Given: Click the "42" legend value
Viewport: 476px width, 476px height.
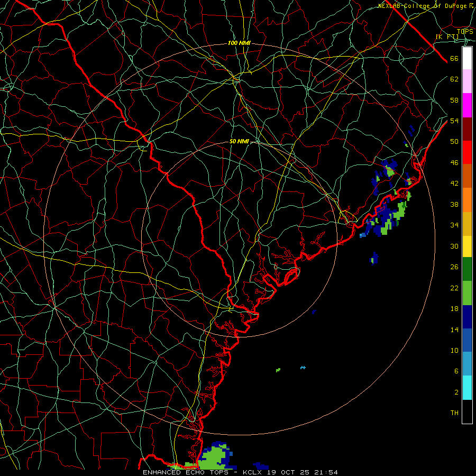Looking at the screenshot, I should tap(454, 183).
